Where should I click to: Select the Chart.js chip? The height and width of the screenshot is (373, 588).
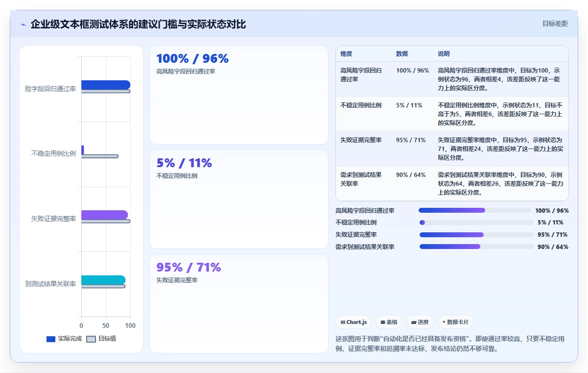353,322
